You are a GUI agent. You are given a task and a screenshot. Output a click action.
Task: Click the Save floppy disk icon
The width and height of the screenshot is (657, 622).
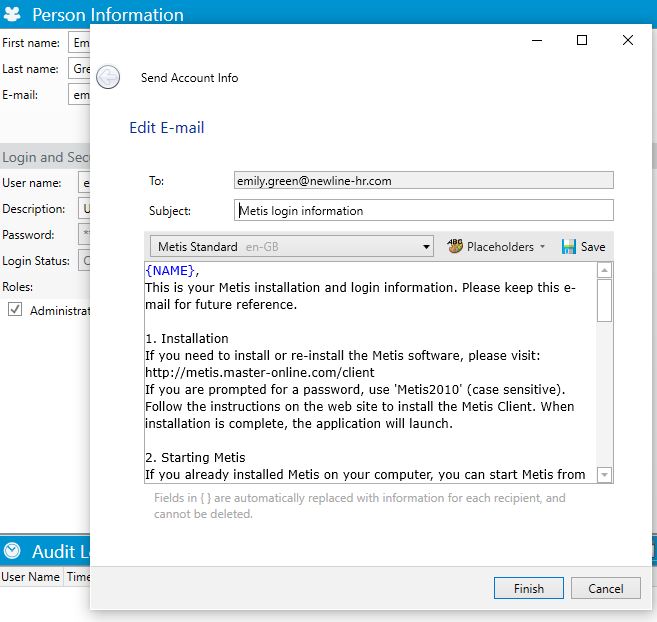click(568, 246)
